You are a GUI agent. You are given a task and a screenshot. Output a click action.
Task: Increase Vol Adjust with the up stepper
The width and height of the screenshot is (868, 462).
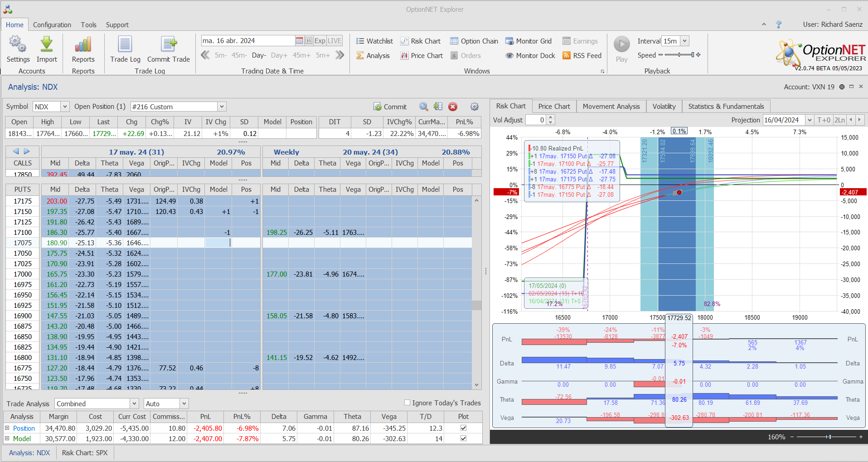[x=551, y=117]
